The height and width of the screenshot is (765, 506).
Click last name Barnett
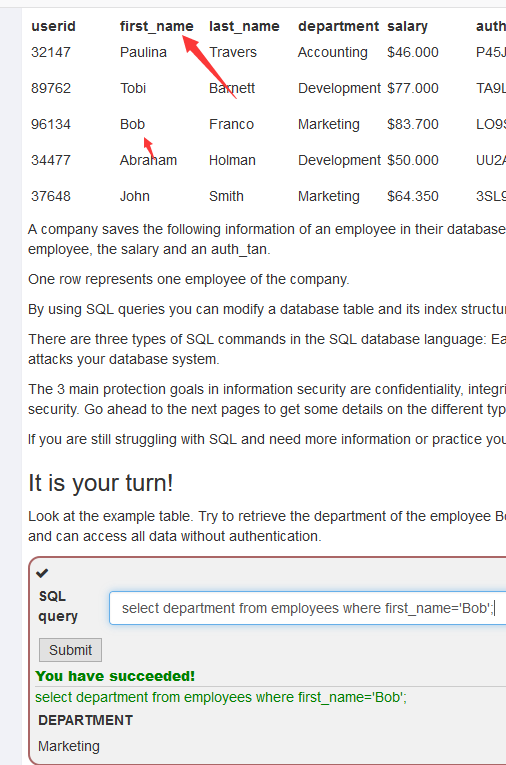click(232, 88)
